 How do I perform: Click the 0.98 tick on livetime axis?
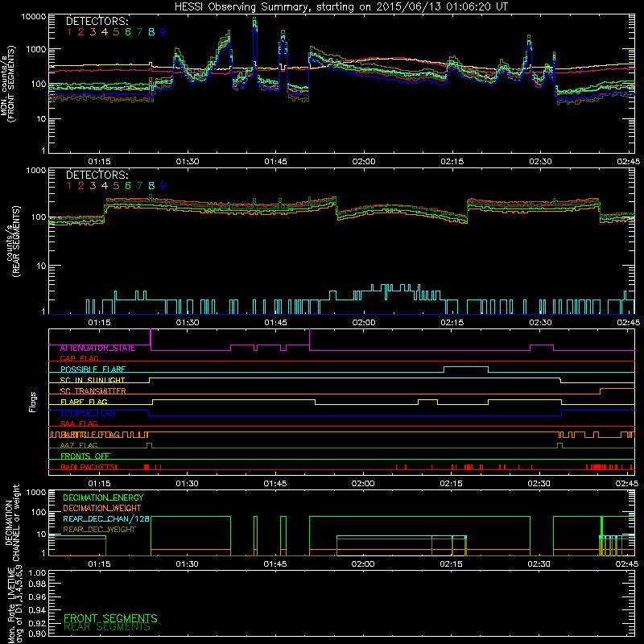37,584
